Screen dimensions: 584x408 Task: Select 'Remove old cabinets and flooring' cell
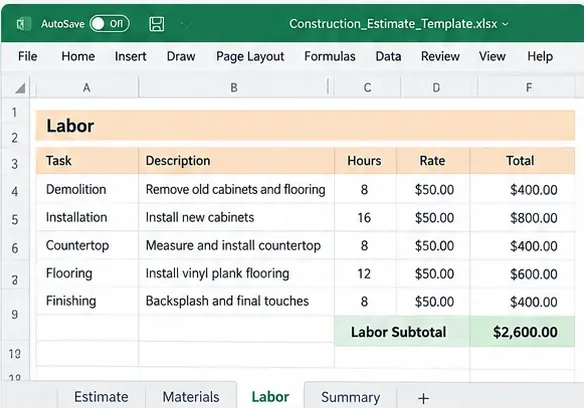pos(236,189)
